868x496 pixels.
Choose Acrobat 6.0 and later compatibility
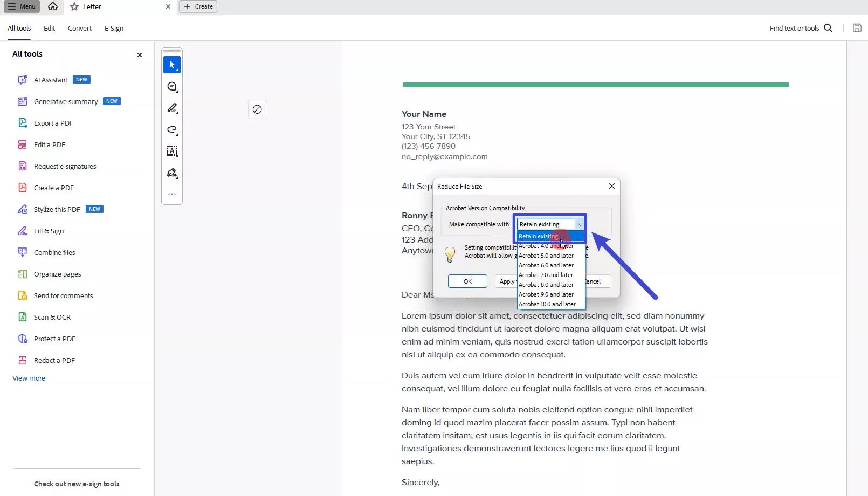pyautogui.click(x=546, y=265)
